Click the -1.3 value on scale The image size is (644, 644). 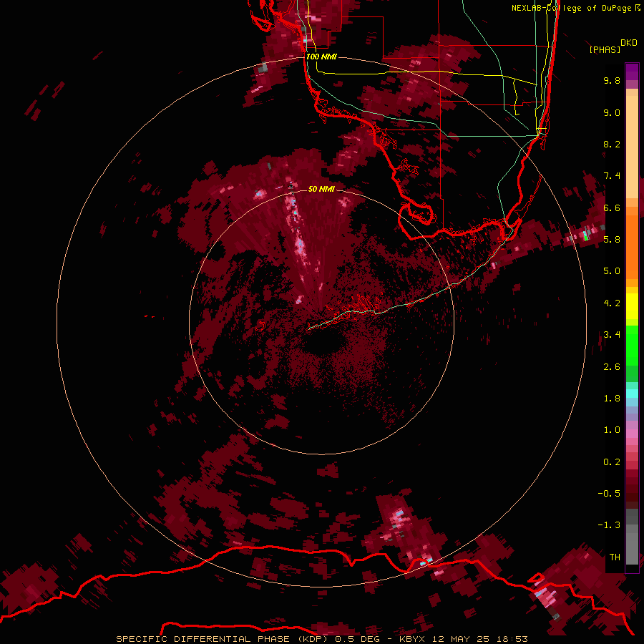tap(609, 525)
